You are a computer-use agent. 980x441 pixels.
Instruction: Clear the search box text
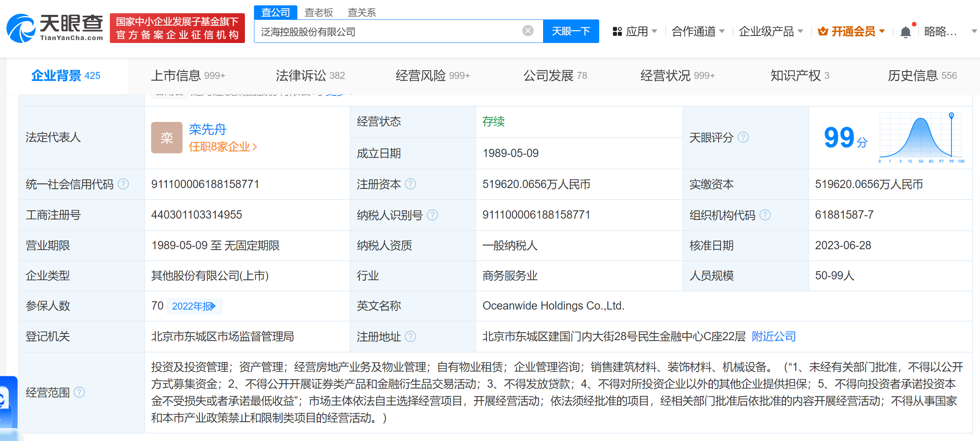528,31
